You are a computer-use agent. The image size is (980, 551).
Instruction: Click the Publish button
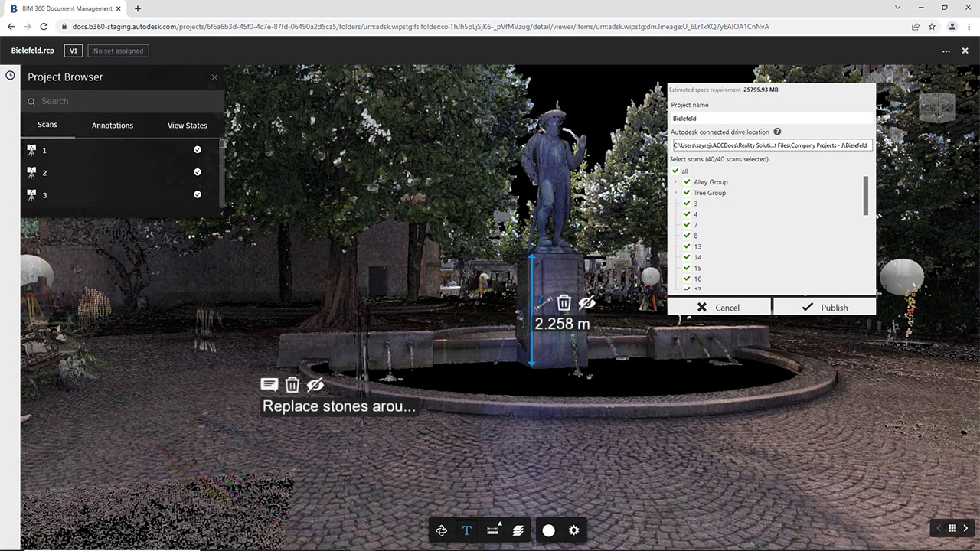(824, 307)
